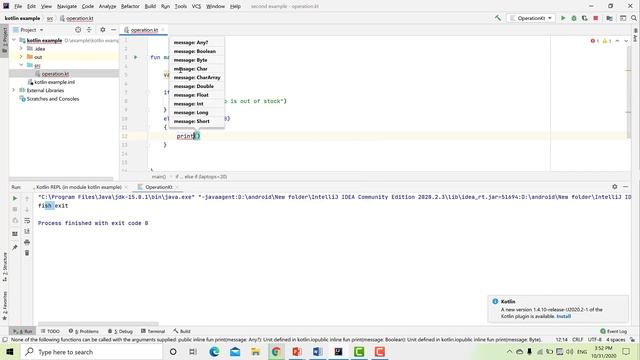The image size is (640, 360).
Task: Open Event Log from status bar
Action: [613, 331]
